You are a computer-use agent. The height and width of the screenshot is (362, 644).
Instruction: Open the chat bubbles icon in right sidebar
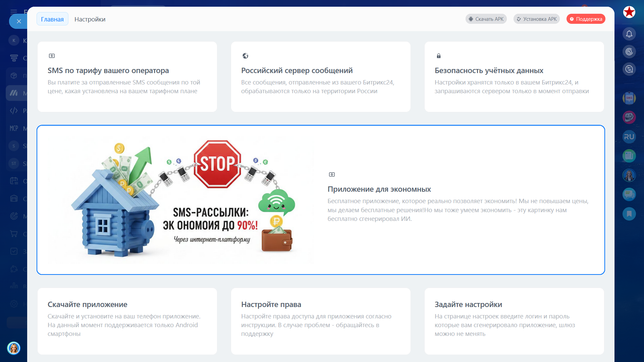click(x=629, y=194)
